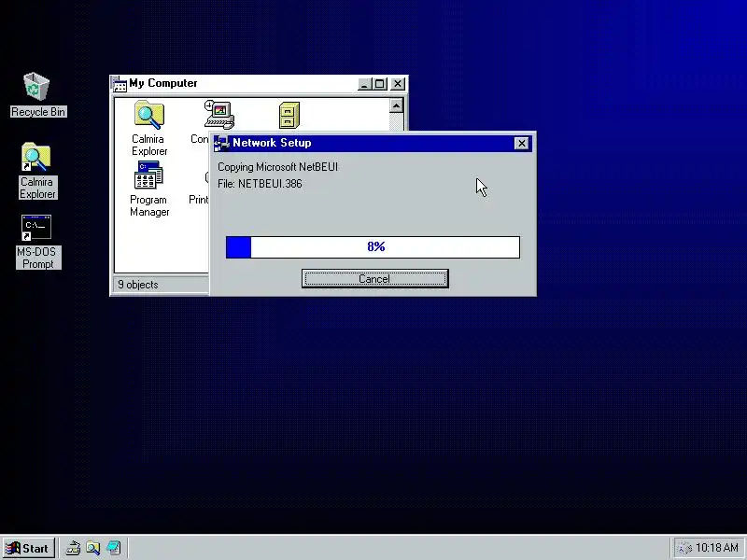747x560 pixels.
Task: Close the Network Setup dialog
Action: point(522,144)
